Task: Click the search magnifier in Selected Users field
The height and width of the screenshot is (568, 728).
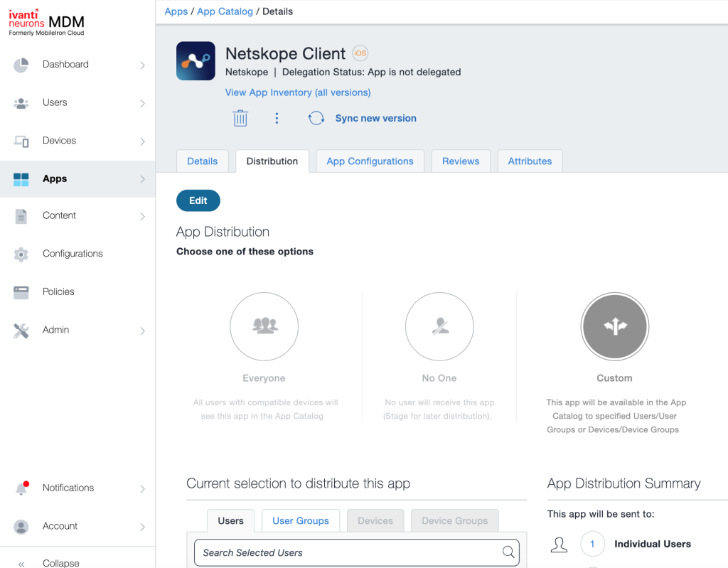Action: (508, 552)
